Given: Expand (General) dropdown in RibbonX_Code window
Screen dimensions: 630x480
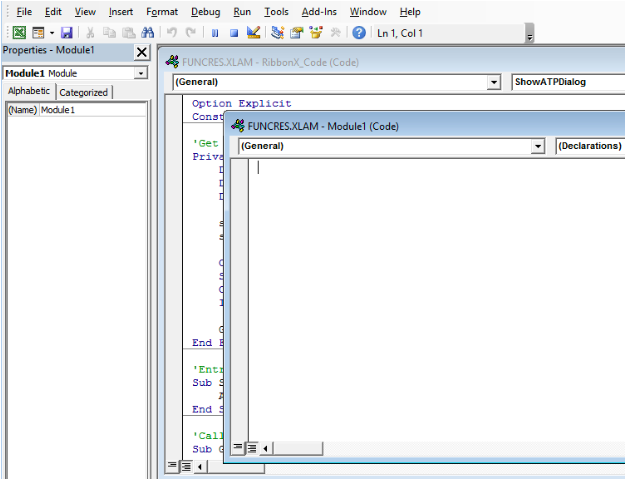Looking at the screenshot, I should (x=494, y=82).
